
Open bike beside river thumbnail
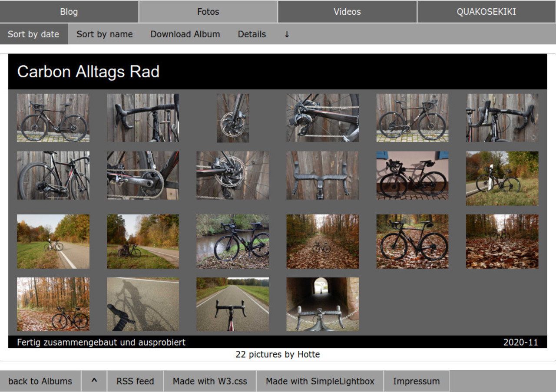tap(232, 241)
